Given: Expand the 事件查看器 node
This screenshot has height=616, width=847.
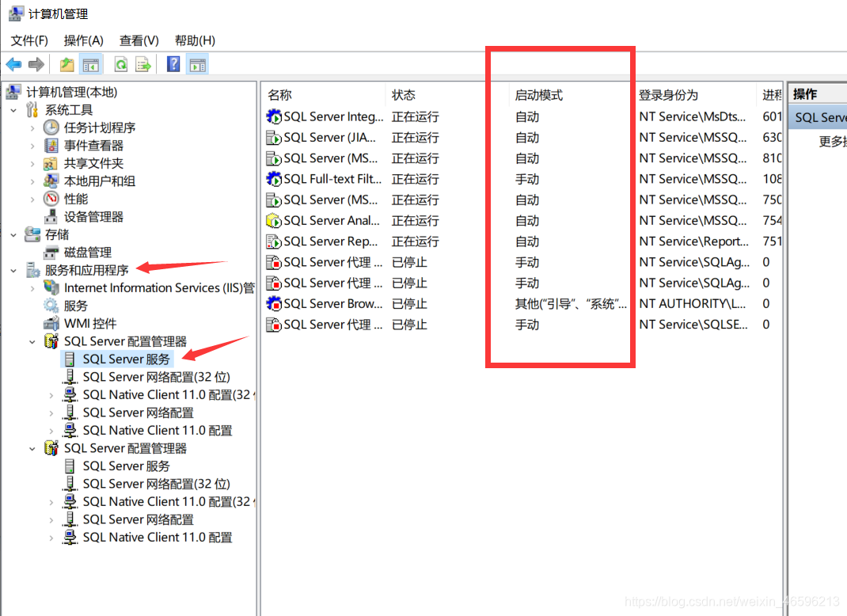Looking at the screenshot, I should 32,146.
